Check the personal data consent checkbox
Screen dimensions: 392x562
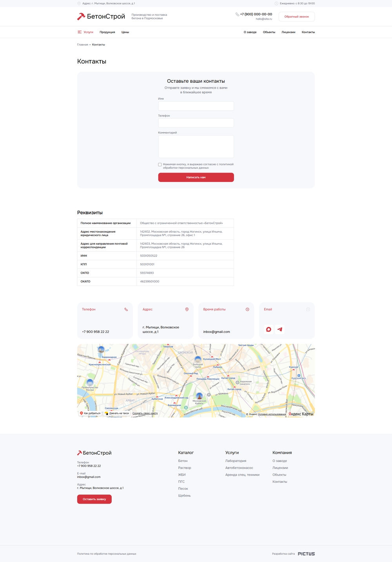(x=160, y=165)
